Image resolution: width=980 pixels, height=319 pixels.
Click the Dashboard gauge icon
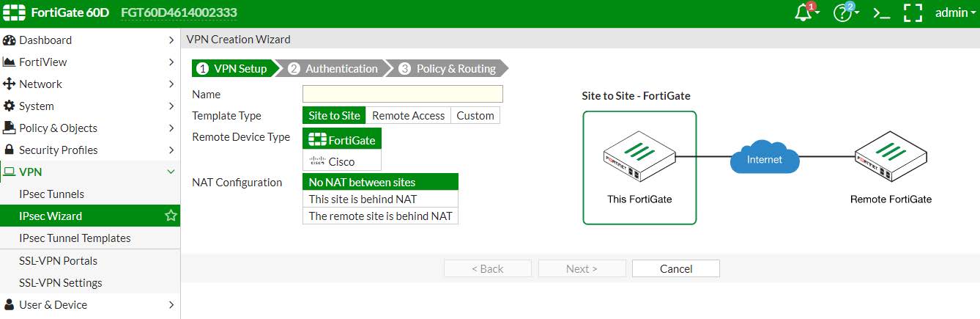point(10,40)
